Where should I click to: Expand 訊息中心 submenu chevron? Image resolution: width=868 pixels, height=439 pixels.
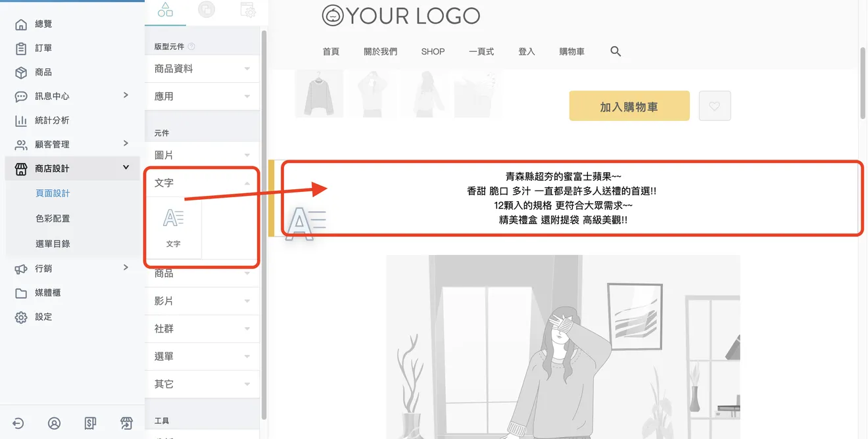pos(126,95)
